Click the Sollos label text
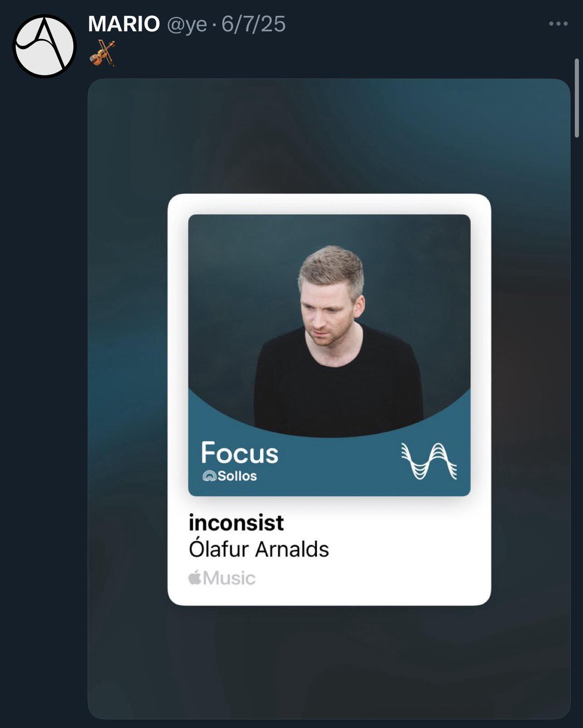This screenshot has width=583, height=728. click(x=237, y=476)
